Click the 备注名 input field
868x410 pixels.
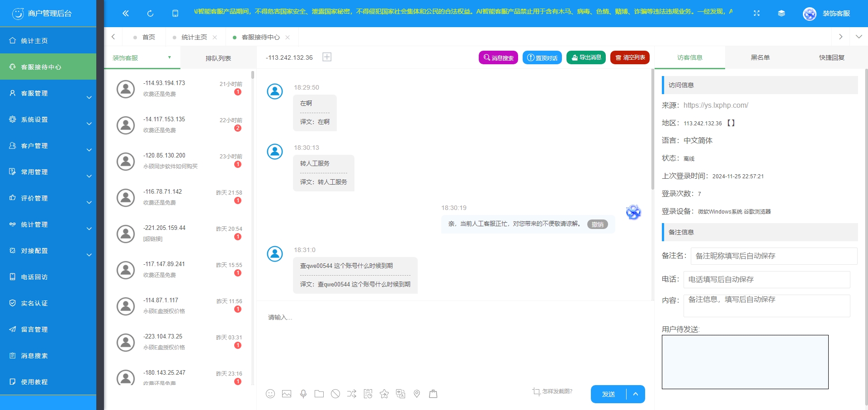(x=774, y=256)
